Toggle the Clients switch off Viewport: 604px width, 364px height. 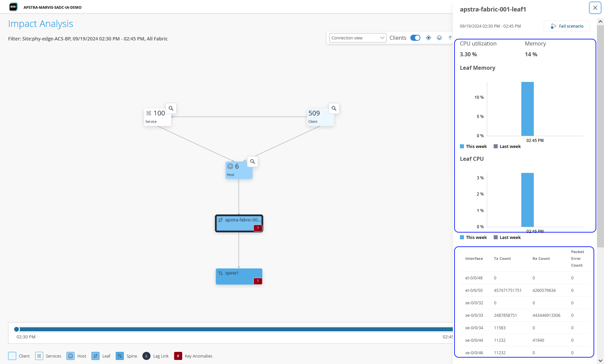415,38
